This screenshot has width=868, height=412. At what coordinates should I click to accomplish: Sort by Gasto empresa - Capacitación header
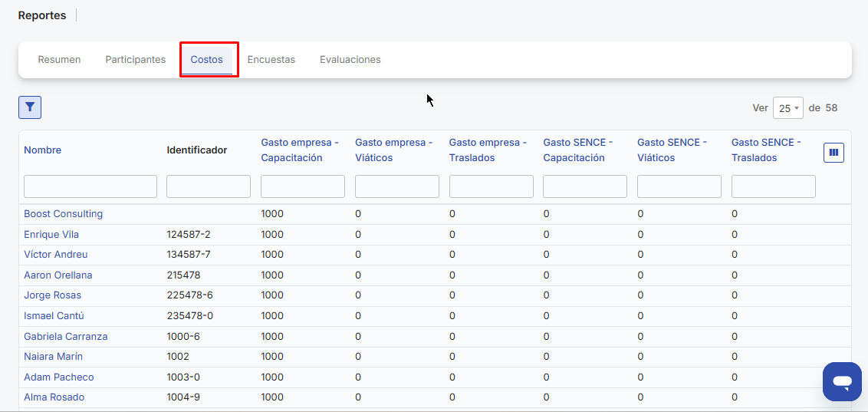click(x=299, y=150)
